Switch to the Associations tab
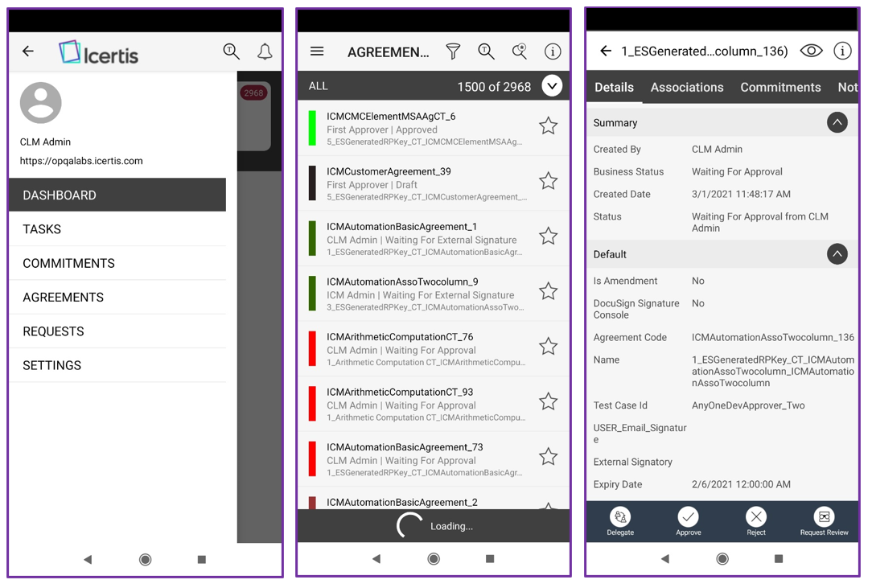The width and height of the screenshot is (872, 588). coord(686,88)
